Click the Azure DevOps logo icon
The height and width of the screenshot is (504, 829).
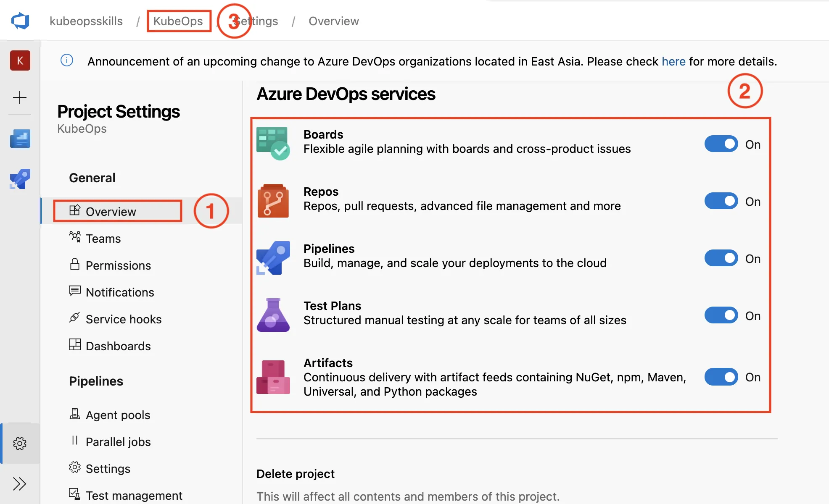pos(20,21)
